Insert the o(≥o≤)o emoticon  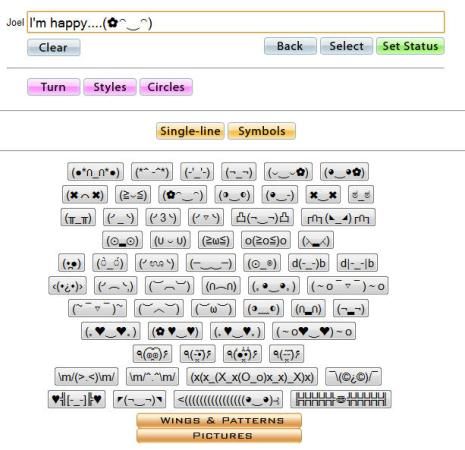pyautogui.click(x=266, y=240)
